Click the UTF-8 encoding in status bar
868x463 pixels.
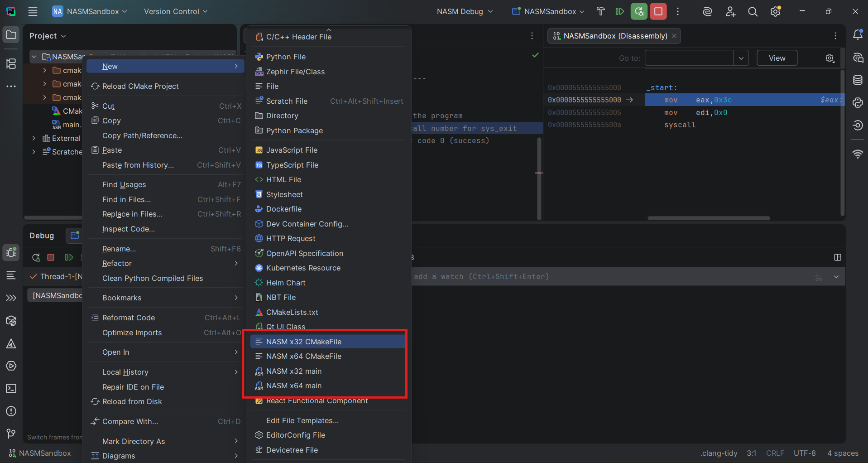[804, 453]
